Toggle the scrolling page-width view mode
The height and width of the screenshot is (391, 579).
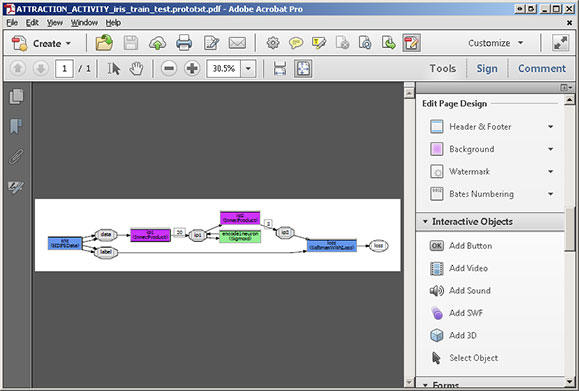point(280,69)
